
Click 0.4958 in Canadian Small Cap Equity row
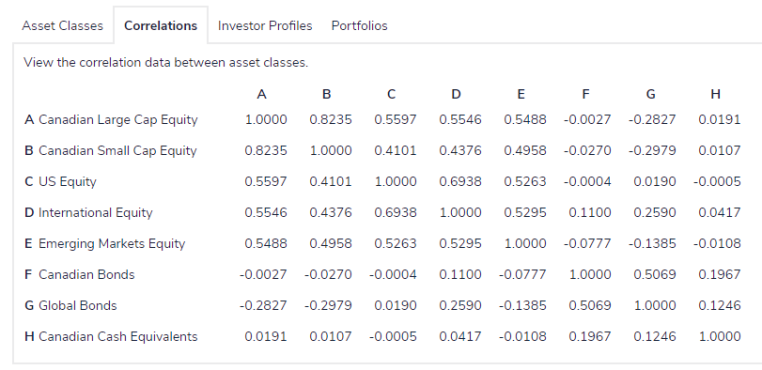click(x=525, y=151)
